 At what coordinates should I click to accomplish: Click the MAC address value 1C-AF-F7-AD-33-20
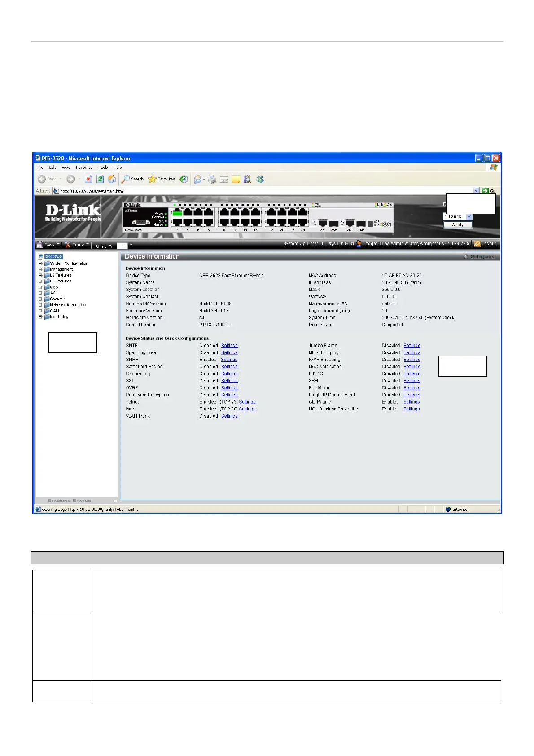[x=402, y=276]
